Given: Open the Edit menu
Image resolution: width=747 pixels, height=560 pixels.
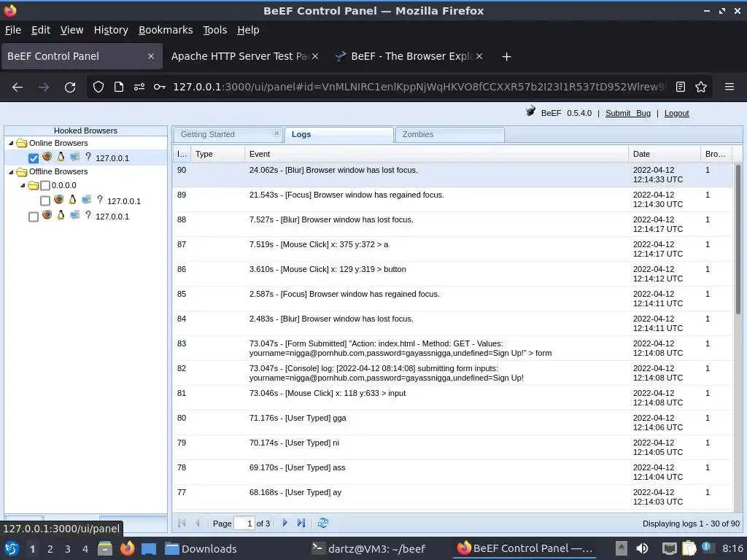Looking at the screenshot, I should tap(41, 30).
